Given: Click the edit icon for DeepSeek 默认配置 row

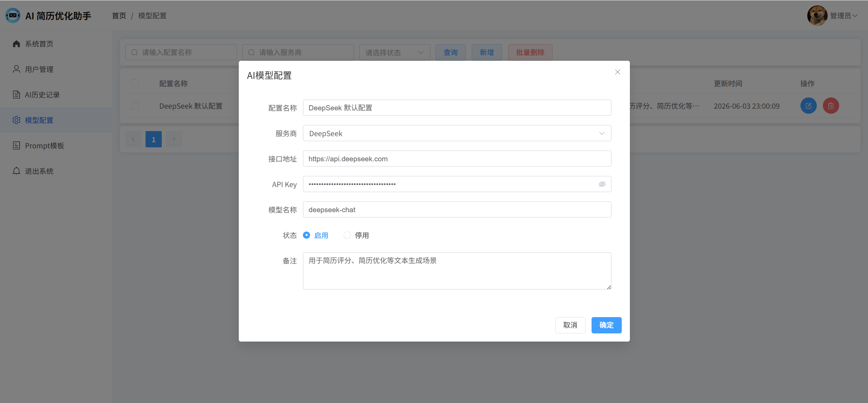Looking at the screenshot, I should (808, 106).
